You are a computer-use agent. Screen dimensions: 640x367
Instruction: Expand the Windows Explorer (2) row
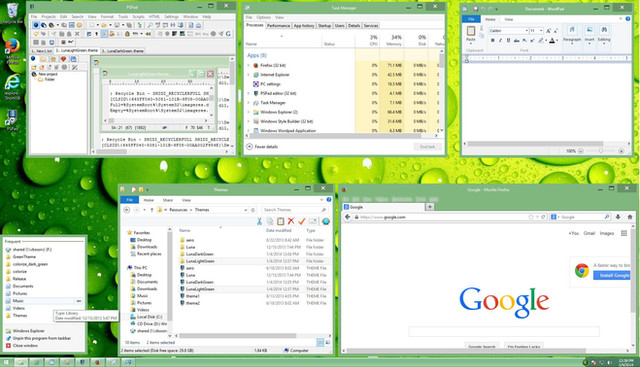pos(249,112)
